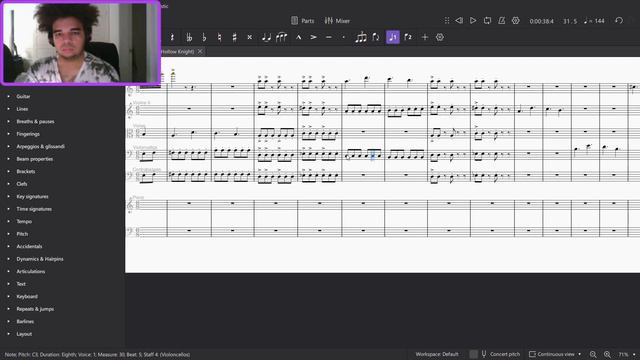This screenshot has width=640, height=360.
Task: Toggle the sharp accidental
Action: [x=234, y=37]
